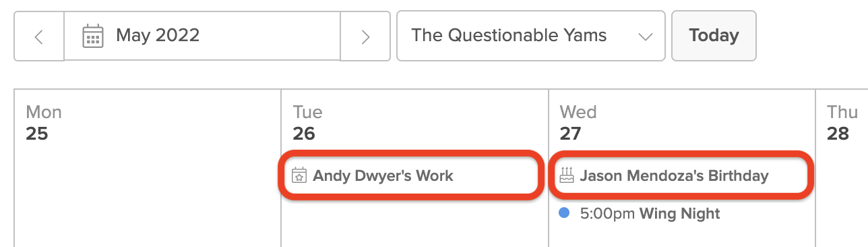Expand The Questionable Yams team dropdown

(x=531, y=36)
